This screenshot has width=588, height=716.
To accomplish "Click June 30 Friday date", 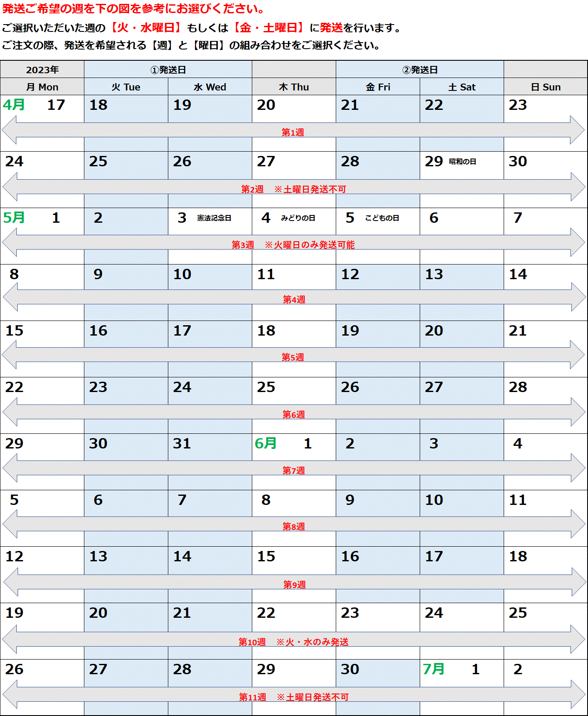I will coord(350,669).
